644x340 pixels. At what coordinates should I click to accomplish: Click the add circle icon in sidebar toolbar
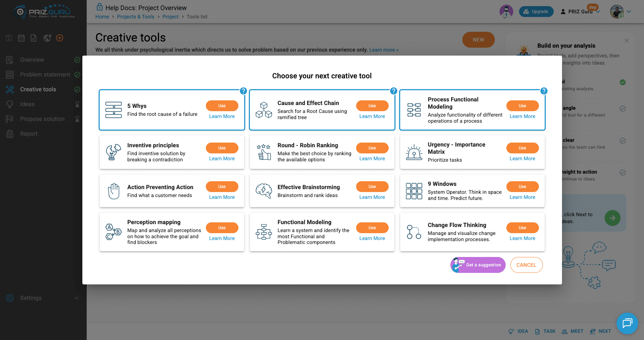[x=60, y=38]
